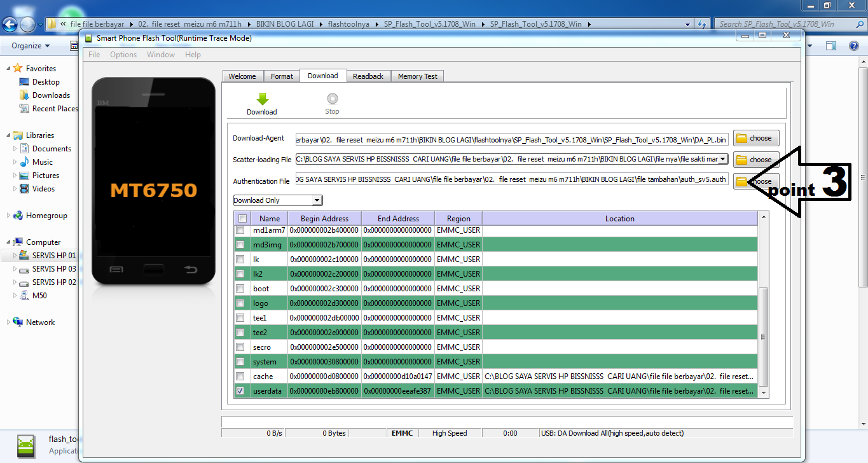
Task: Collapse the Favorites tree node
Action: click(x=8, y=69)
